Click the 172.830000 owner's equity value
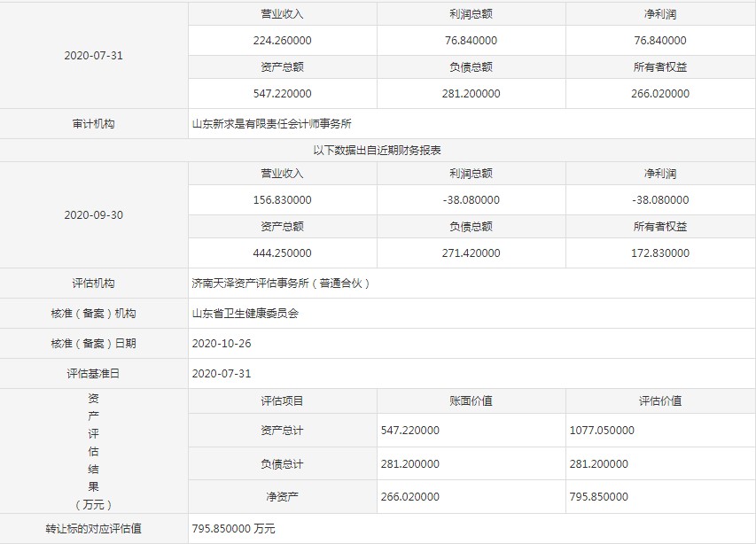This screenshot has width=756, height=544. point(659,253)
